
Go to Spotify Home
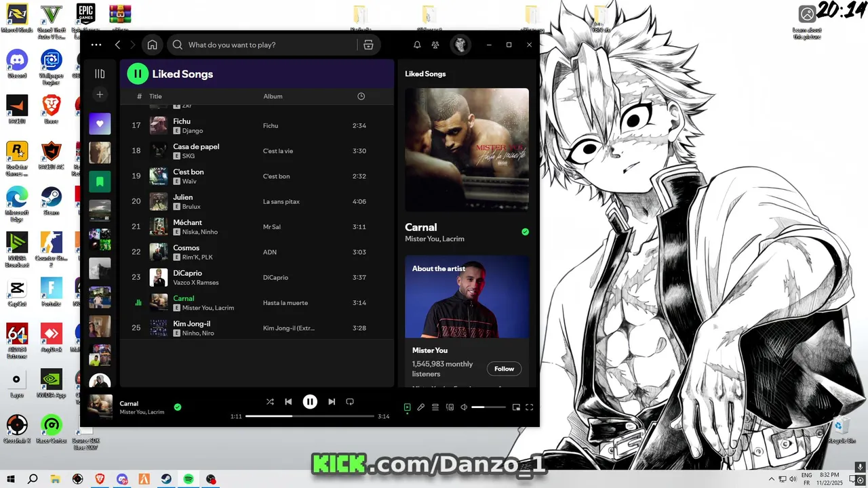pos(152,45)
